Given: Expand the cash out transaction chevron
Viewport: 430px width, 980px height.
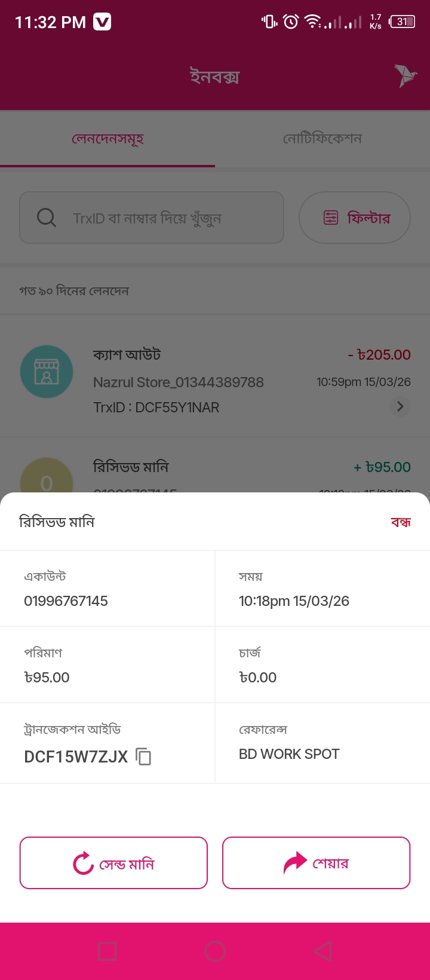Looking at the screenshot, I should point(400,406).
